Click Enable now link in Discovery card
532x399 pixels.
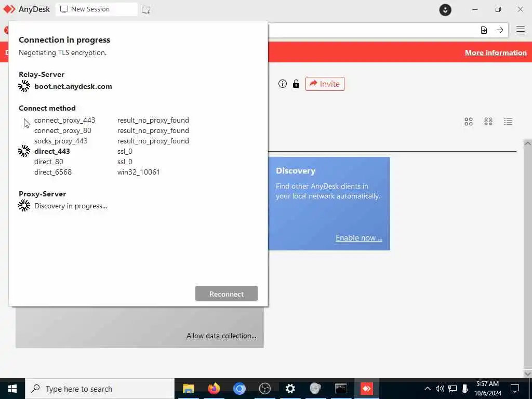(359, 238)
